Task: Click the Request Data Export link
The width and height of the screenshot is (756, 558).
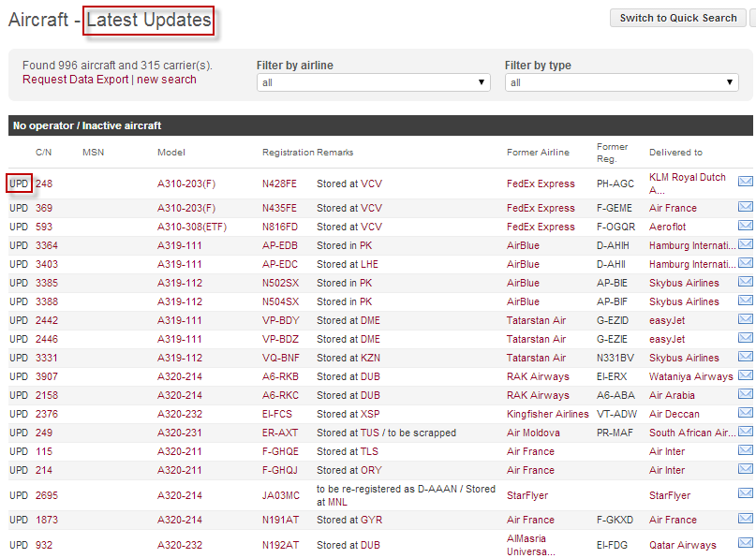Action: point(75,80)
